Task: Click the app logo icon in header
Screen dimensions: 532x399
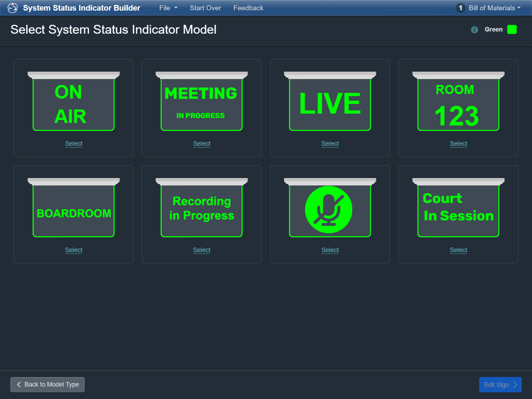Action: (x=12, y=8)
